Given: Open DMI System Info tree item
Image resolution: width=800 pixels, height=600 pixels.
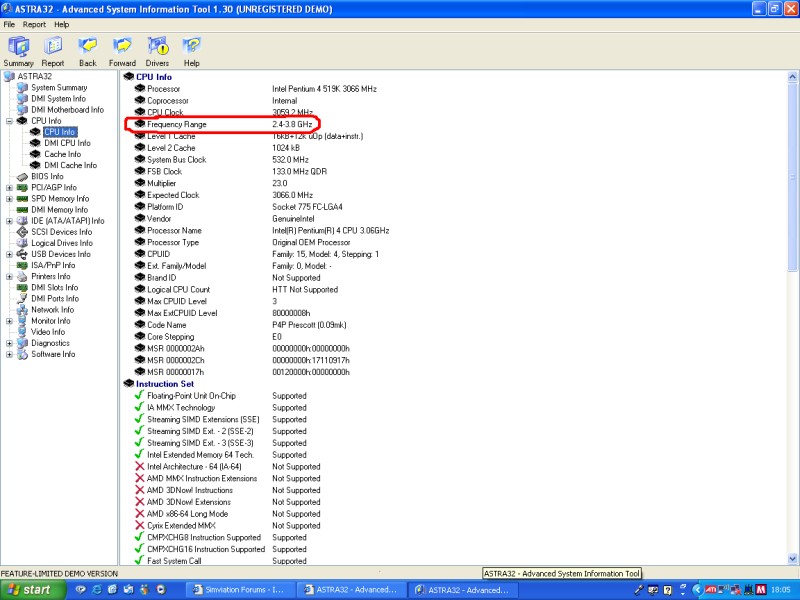Looking at the screenshot, I should tap(58, 99).
